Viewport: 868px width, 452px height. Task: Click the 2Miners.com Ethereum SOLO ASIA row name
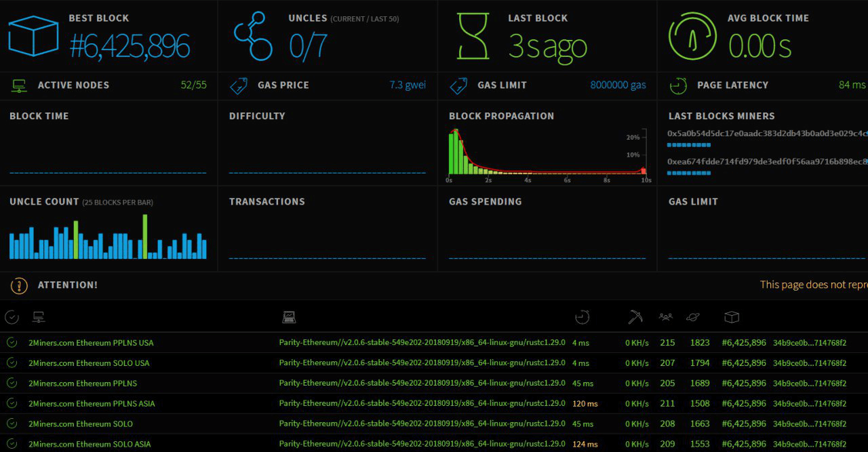point(90,445)
